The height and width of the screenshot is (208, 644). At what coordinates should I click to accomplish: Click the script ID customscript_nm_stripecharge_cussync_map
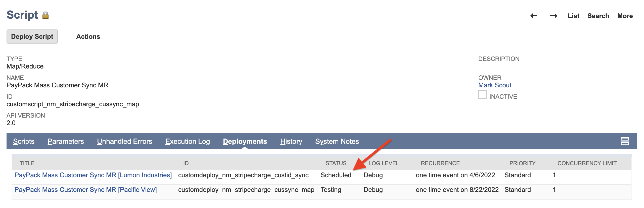coord(73,104)
